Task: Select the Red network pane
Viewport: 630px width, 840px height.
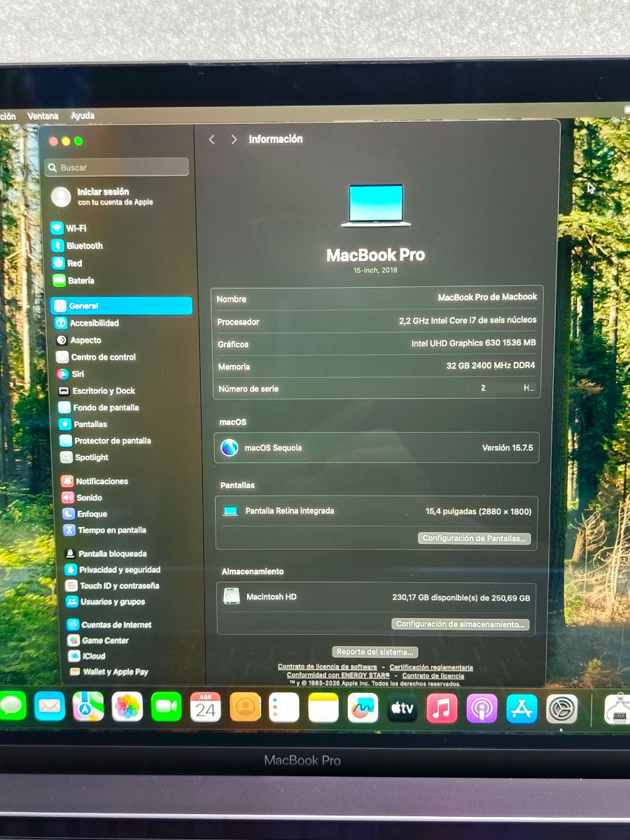Action: (67, 263)
